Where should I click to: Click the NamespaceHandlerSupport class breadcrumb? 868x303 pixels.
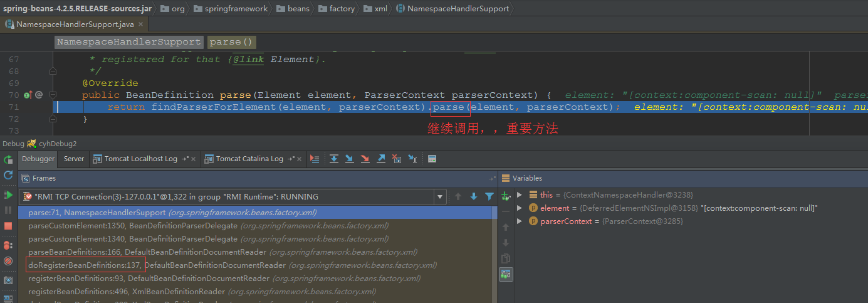[452, 9]
